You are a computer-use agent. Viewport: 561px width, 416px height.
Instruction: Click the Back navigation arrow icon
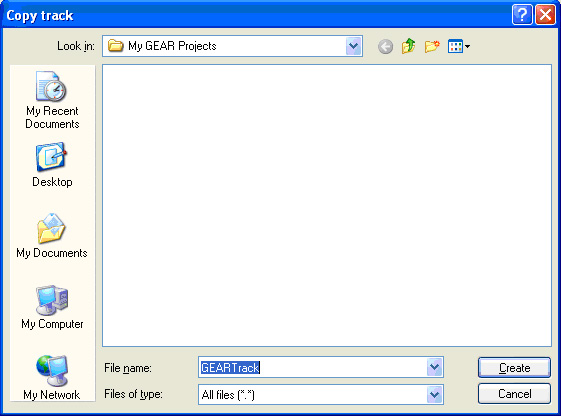385,47
